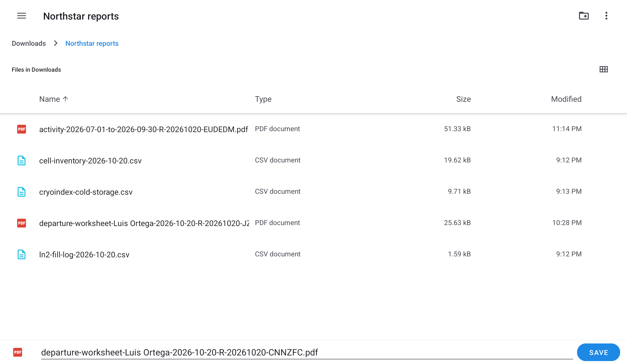This screenshot has height=364, width=627.
Task: Sort by Size column header
Action: [463, 99]
